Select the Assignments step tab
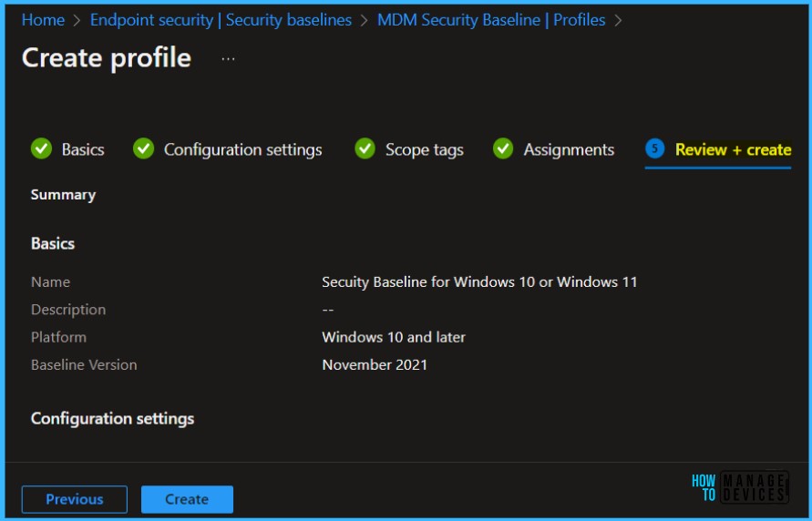The width and height of the screenshot is (812, 521). click(553, 149)
